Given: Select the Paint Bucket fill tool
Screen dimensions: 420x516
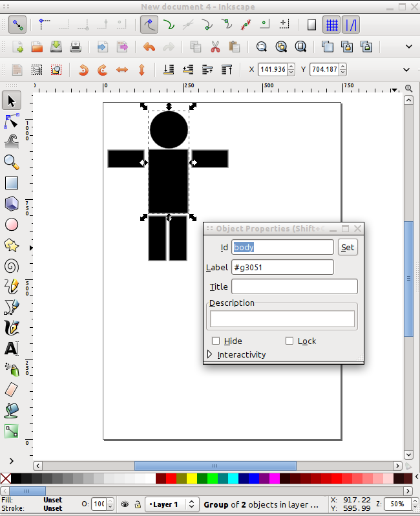Looking at the screenshot, I should (x=12, y=411).
